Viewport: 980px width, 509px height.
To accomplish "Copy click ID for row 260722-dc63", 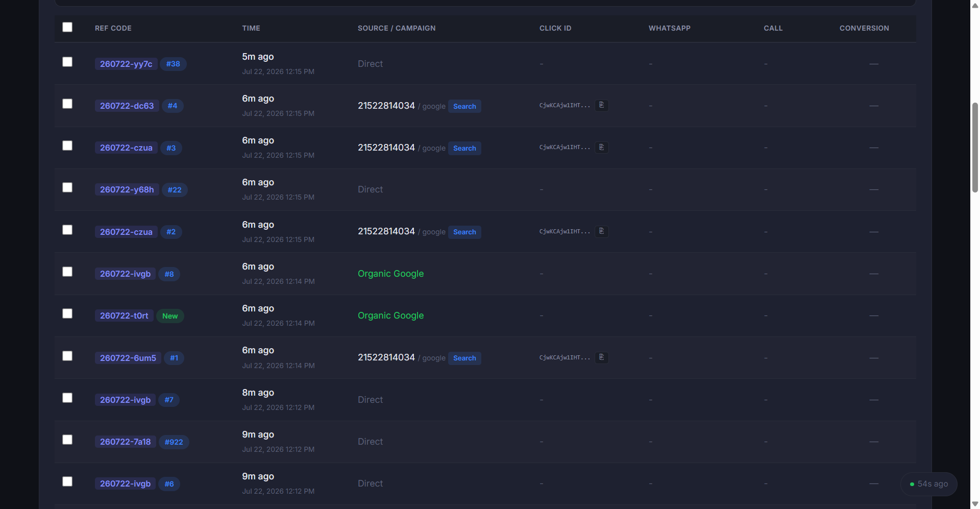I will coord(601,105).
